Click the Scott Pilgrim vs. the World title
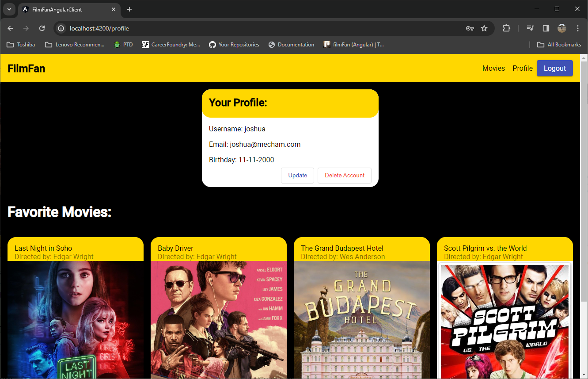The height and width of the screenshot is (379, 588). (x=486, y=248)
